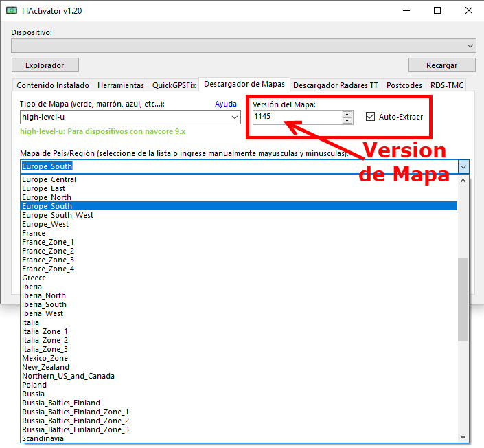Click the TTActivator app icon in title bar
Screen dimensions: 484x448
pos(12,11)
